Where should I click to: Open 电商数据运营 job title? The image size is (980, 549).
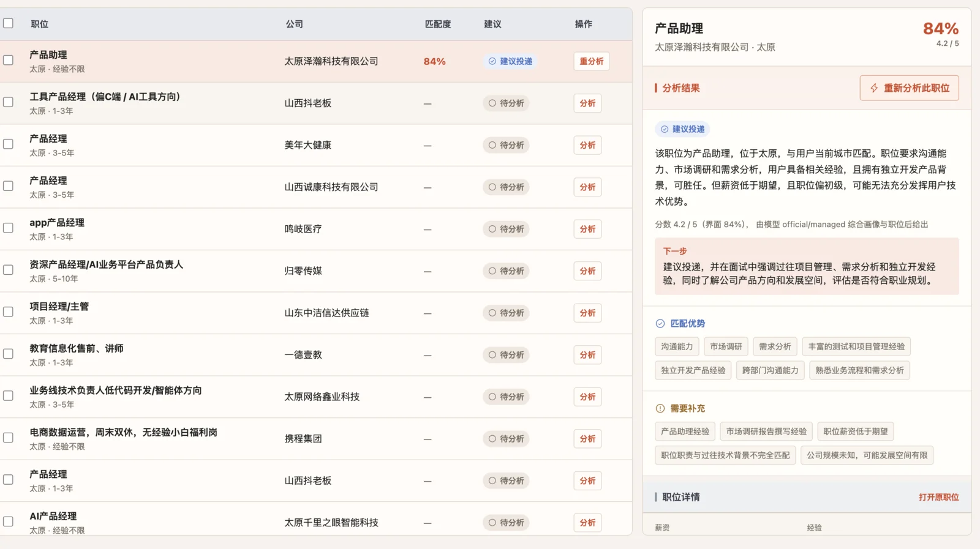[x=123, y=432]
